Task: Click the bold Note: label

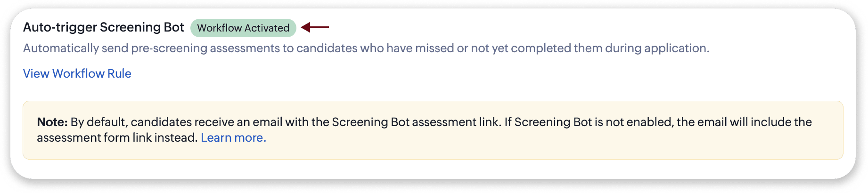Action: tap(52, 122)
